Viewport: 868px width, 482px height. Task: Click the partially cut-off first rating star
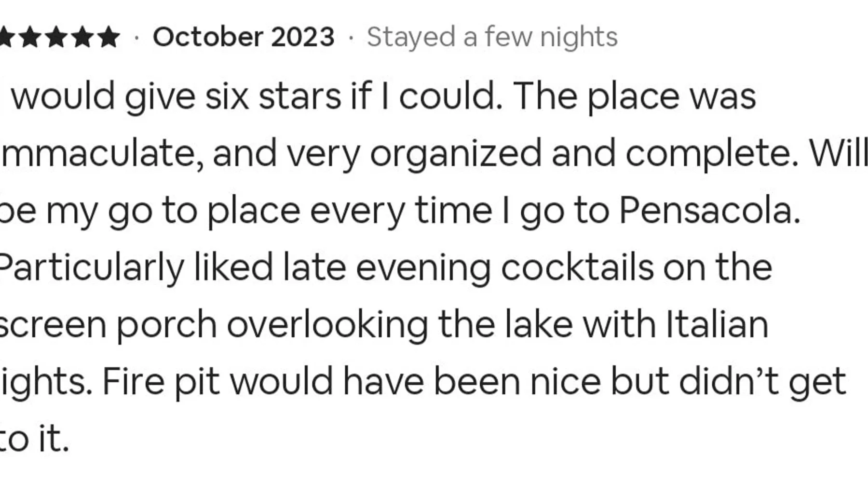coord(5,37)
